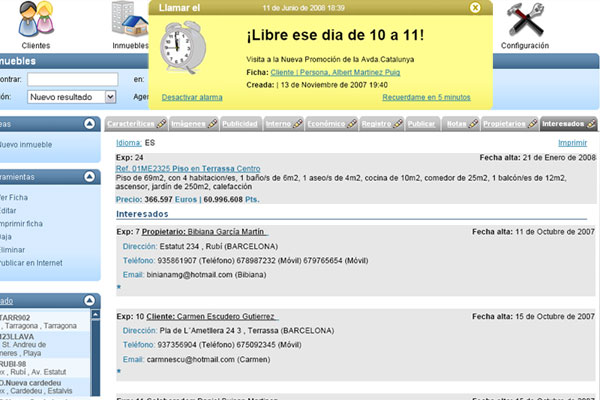Image resolution: width=600 pixels, height=400 pixels.
Task: Click the pencil icon on Imágenes tab
Action: [213, 124]
